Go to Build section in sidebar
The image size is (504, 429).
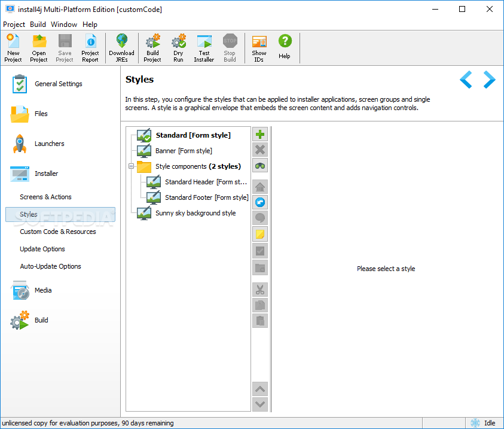tap(29, 320)
